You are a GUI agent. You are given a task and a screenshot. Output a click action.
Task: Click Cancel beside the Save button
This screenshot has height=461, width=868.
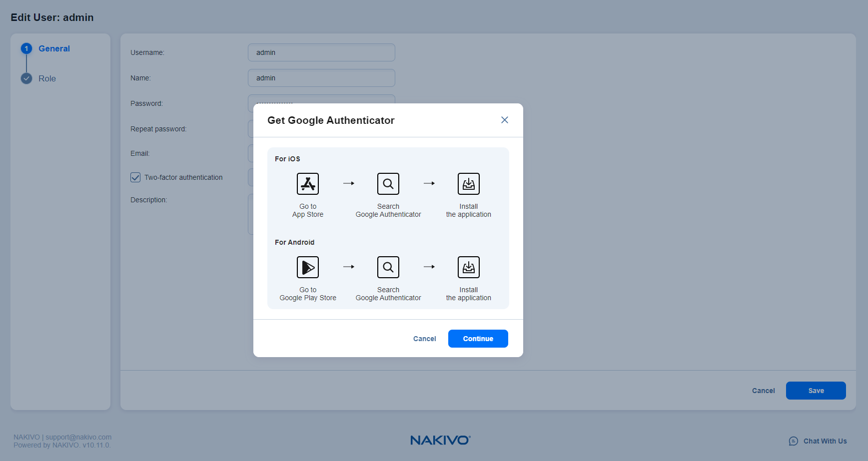763,391
